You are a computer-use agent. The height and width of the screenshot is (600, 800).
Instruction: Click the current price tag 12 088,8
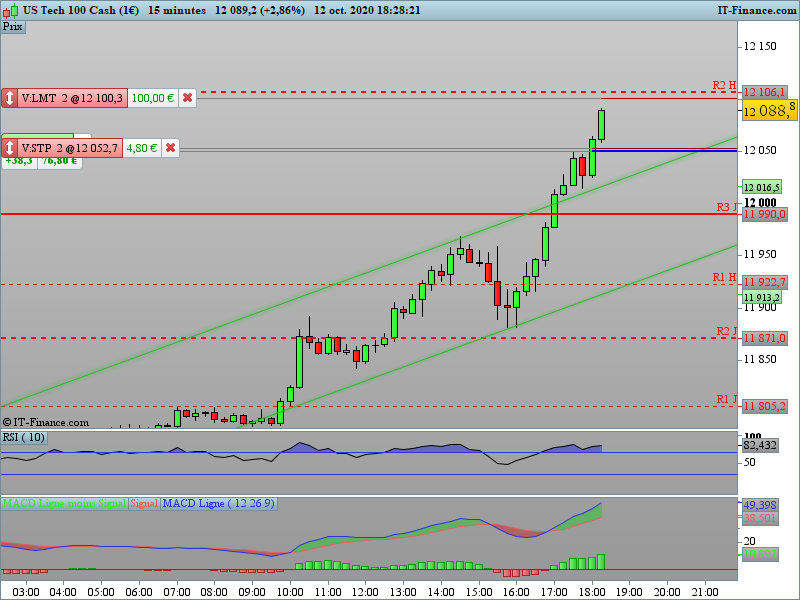769,111
